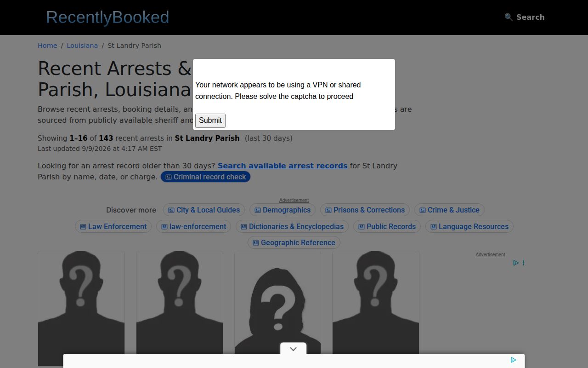Open Demographics topic chip
Viewport: 588px width, 368px height.
tap(283, 210)
